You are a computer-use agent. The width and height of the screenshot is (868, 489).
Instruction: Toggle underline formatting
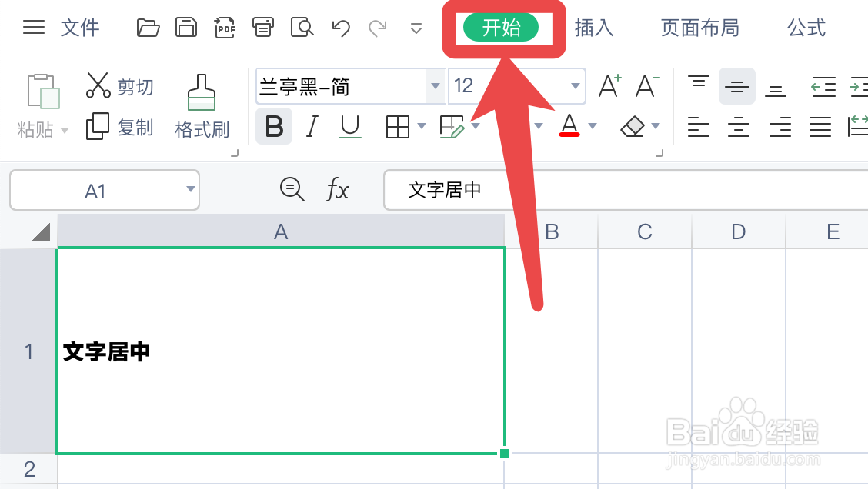point(350,126)
